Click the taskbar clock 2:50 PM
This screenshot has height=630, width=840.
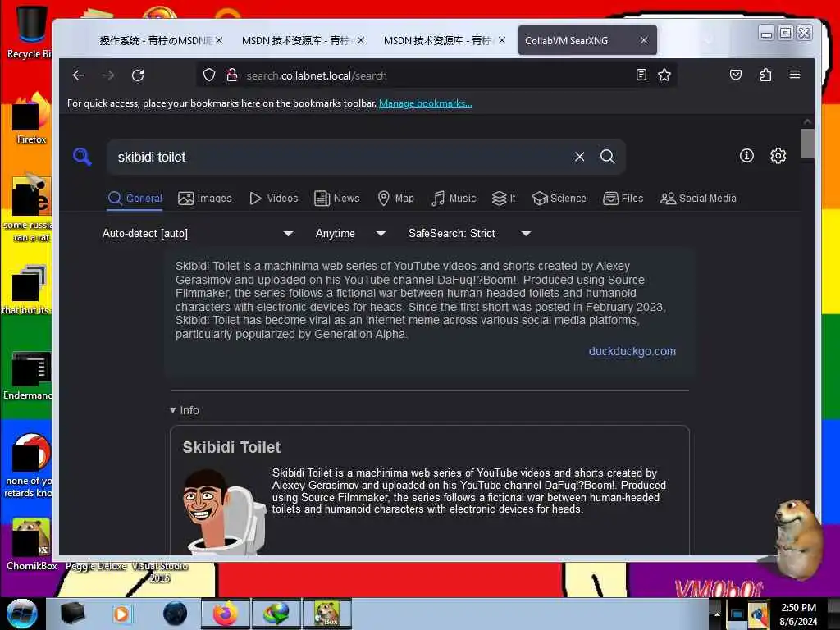point(798,608)
